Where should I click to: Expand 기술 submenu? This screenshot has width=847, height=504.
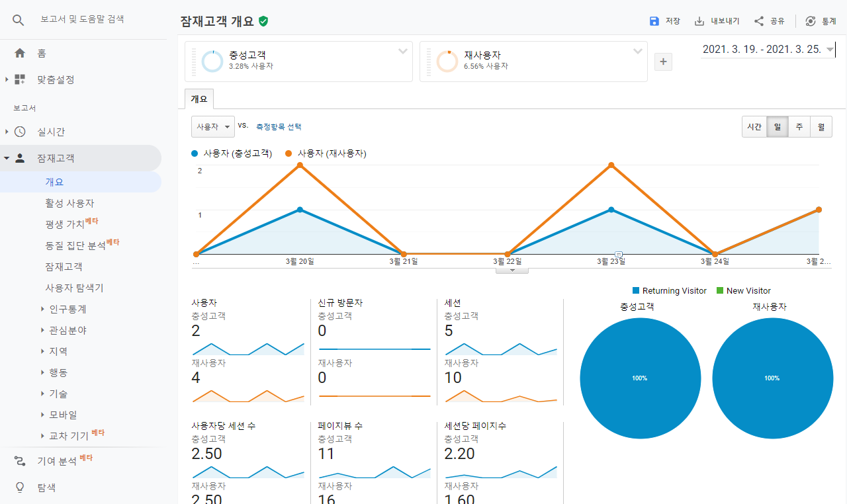42,394
